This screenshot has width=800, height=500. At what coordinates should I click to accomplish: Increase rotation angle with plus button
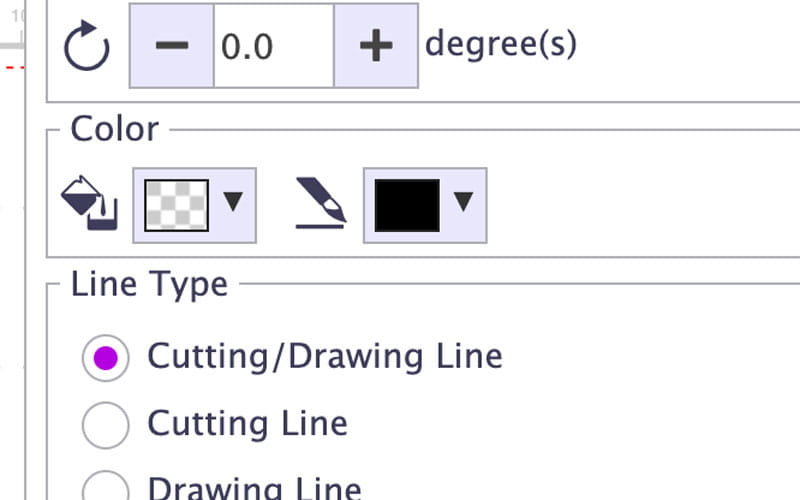375,47
